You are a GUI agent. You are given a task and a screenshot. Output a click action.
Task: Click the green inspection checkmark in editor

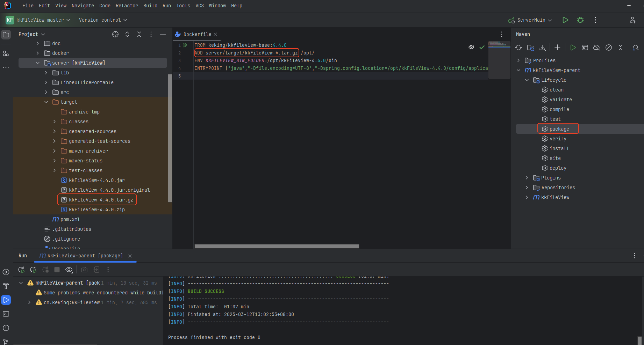(482, 47)
